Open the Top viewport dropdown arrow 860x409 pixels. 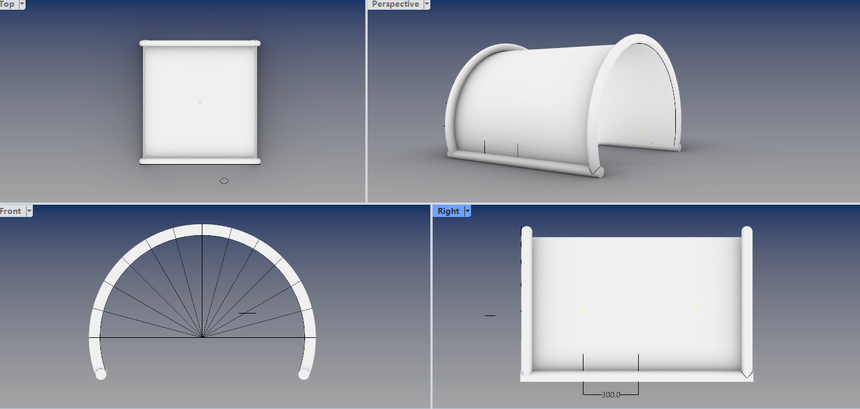22,4
